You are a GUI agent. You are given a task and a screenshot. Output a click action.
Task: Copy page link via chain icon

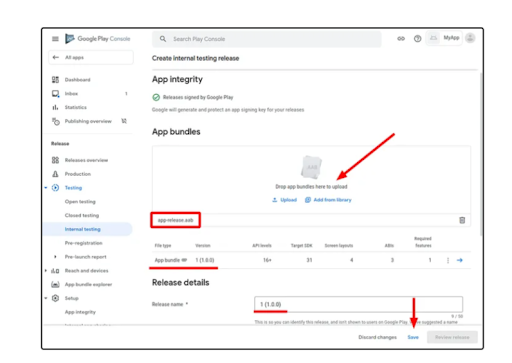(x=401, y=39)
